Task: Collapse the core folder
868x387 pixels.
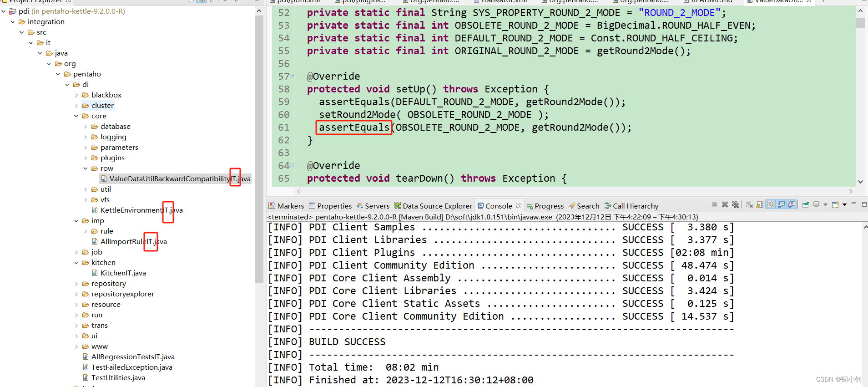Action: (x=76, y=116)
